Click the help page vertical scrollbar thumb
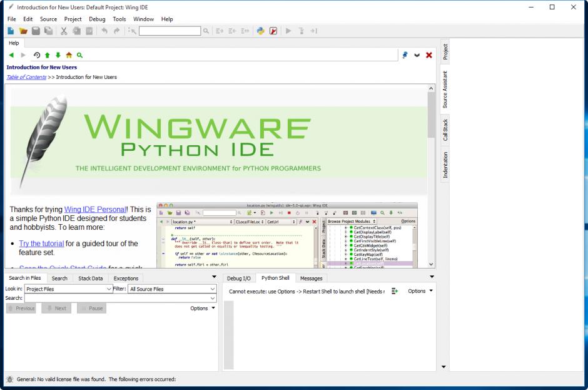Screen dimensions: 588x390 [431, 115]
